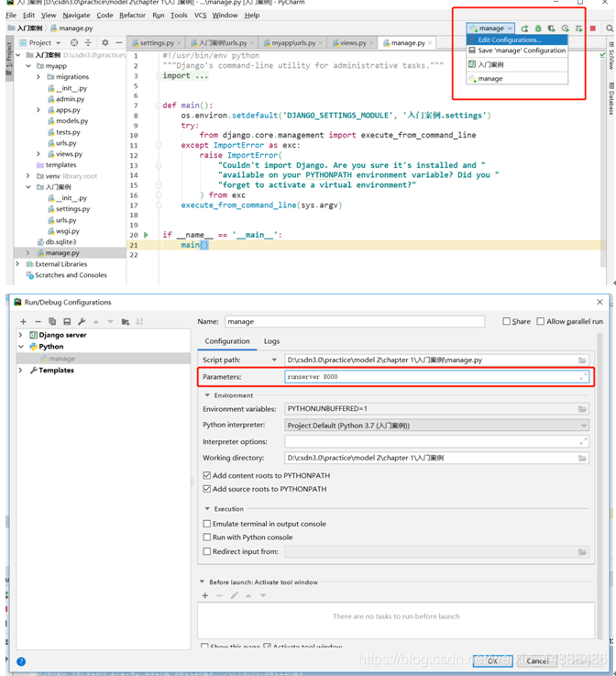Enable Run with Python console checkbox
616x676 pixels.
(x=207, y=537)
